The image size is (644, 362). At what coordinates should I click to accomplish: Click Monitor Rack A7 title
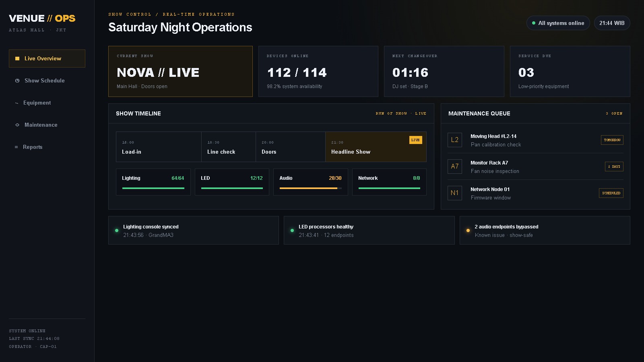point(489,163)
